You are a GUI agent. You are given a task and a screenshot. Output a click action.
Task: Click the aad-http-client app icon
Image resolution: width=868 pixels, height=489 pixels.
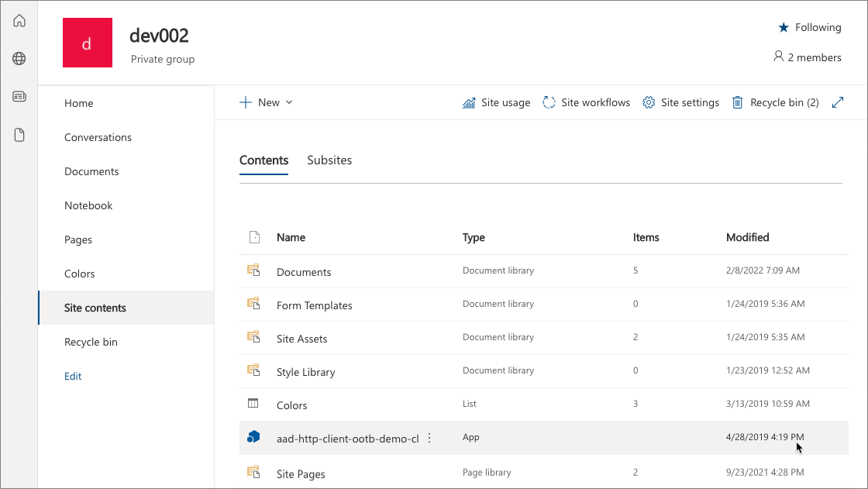(x=253, y=437)
